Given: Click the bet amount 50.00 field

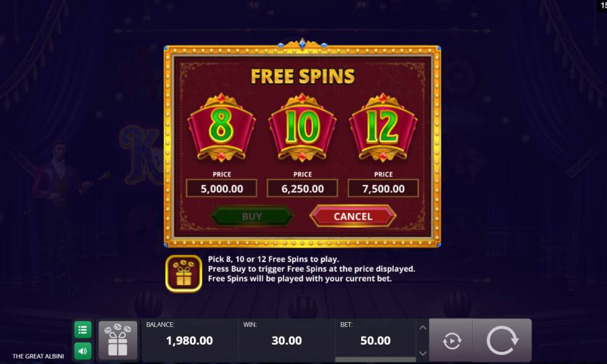Looking at the screenshot, I should click(x=376, y=340).
